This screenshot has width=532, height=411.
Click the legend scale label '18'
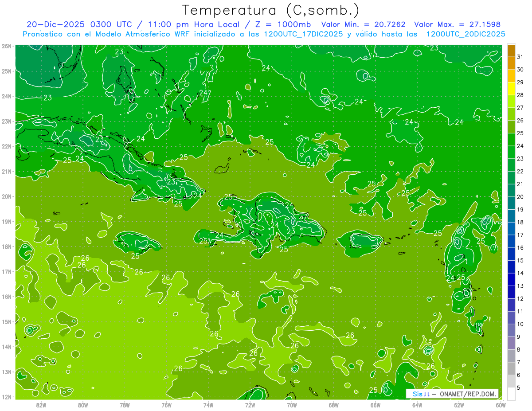pos(520,222)
